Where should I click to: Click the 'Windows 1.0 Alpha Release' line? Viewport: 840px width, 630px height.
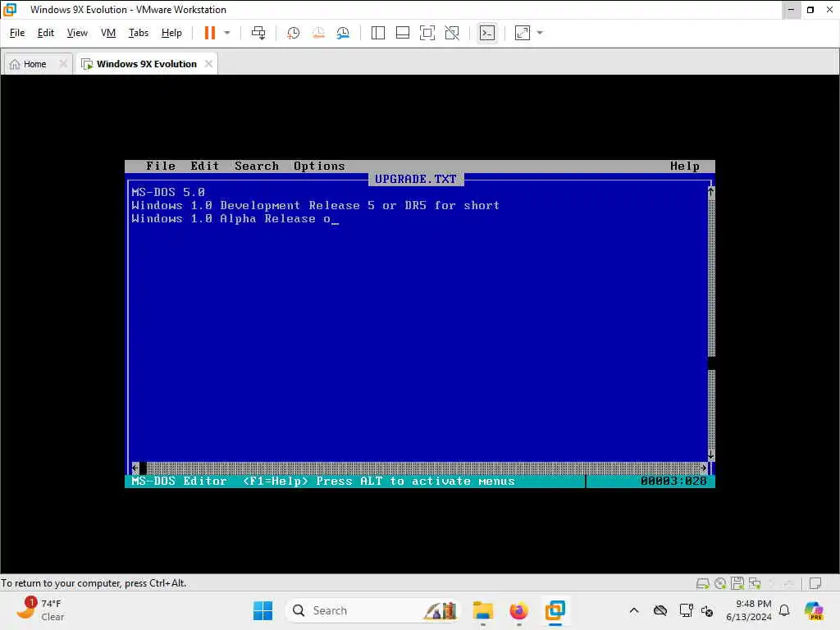tap(231, 218)
